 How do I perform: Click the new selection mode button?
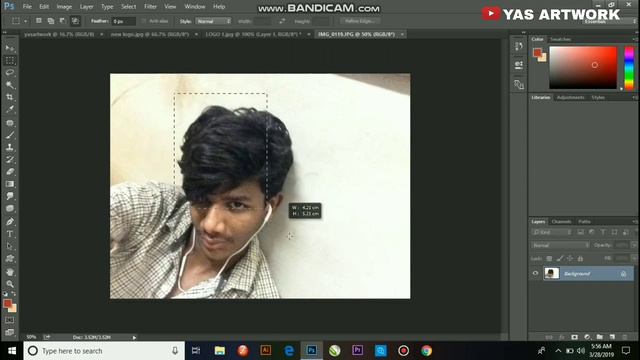tap(38, 20)
